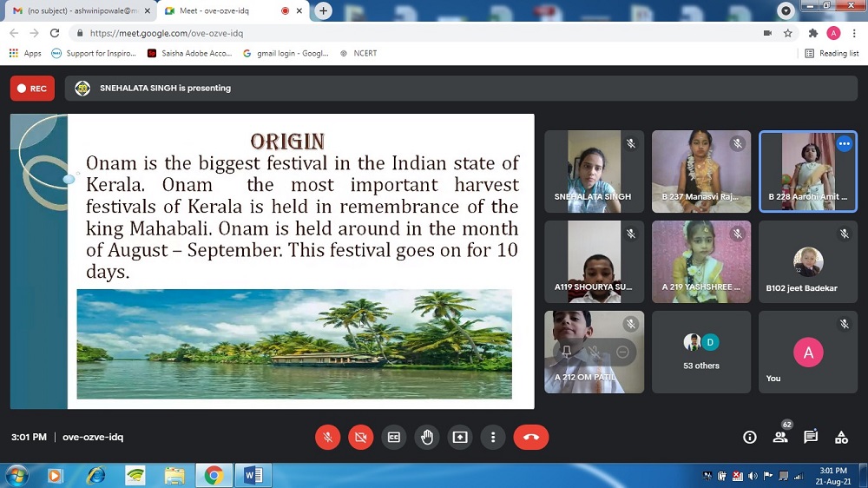Remove A 212 OM PATIL using minus icon
The height and width of the screenshot is (488, 868).
tap(622, 352)
